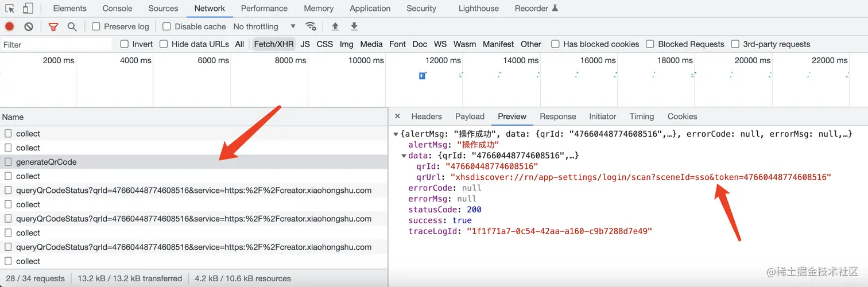Filter requests by Media
The image size is (868, 287).
click(x=371, y=44)
